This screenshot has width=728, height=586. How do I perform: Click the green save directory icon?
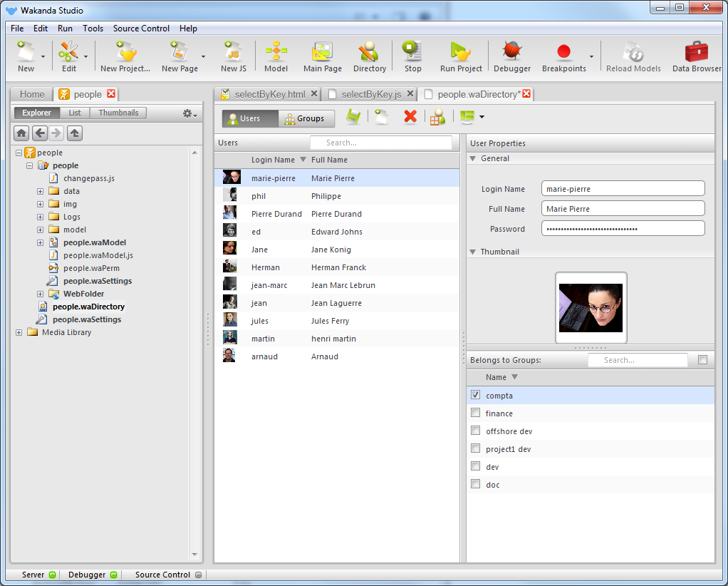pos(353,117)
